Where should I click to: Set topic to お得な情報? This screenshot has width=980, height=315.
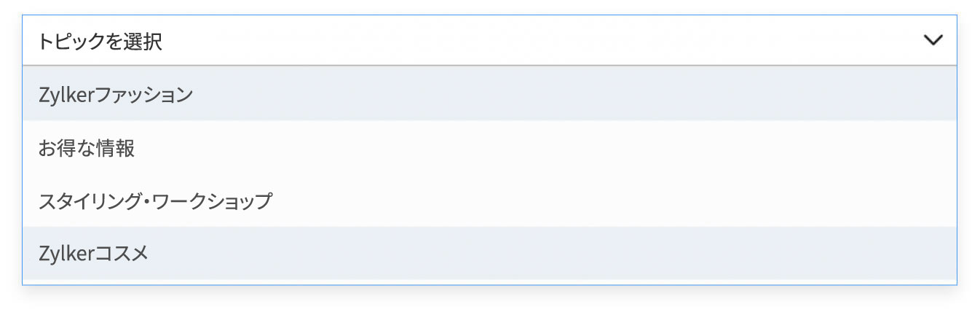tap(87, 149)
